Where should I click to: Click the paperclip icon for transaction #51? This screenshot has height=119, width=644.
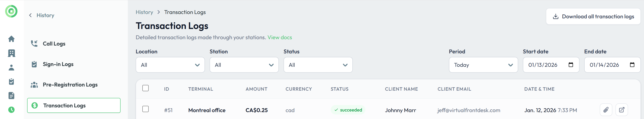[606, 110]
